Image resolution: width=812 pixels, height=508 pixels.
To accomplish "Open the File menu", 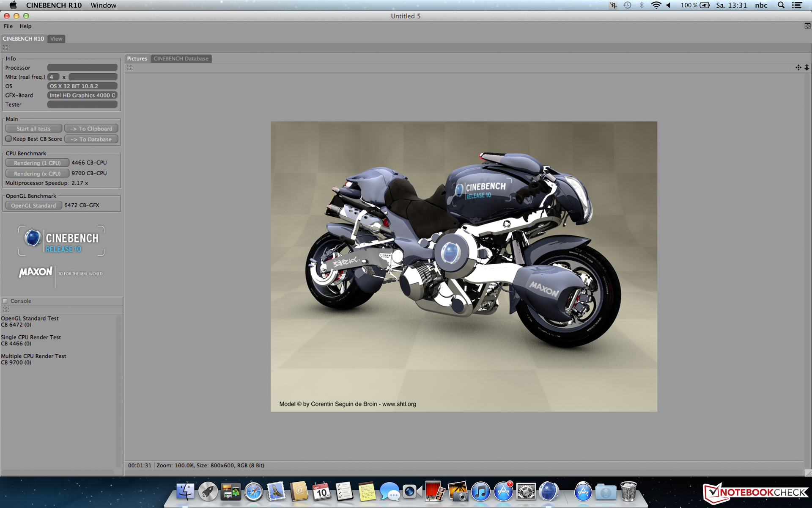I will 8,26.
